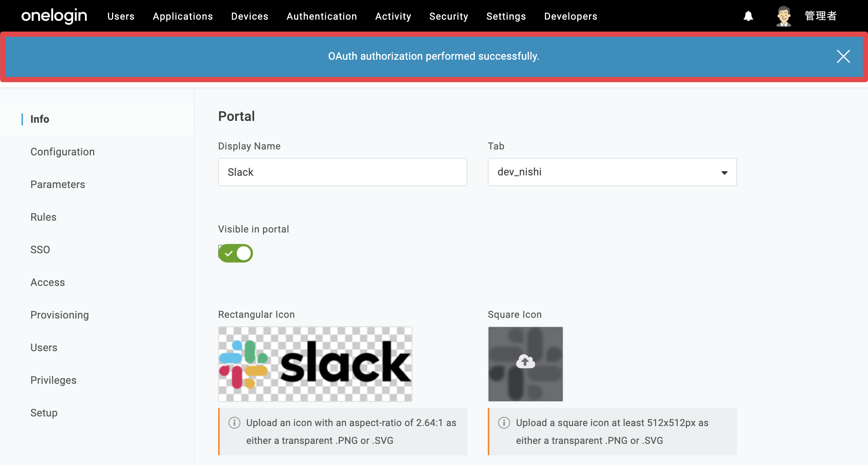Open the Users top menu
This screenshot has height=465, width=868.
pos(121,16)
